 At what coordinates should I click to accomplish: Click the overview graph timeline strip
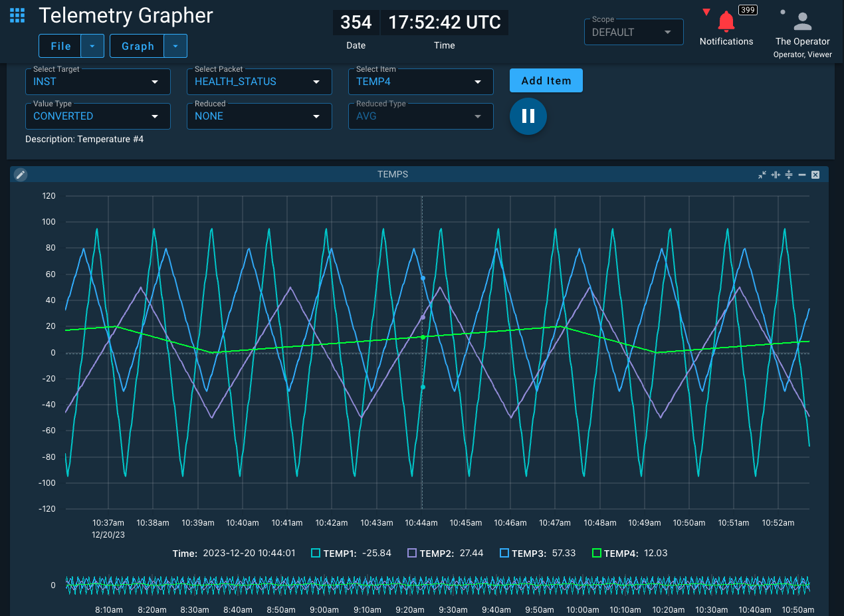coord(438,585)
